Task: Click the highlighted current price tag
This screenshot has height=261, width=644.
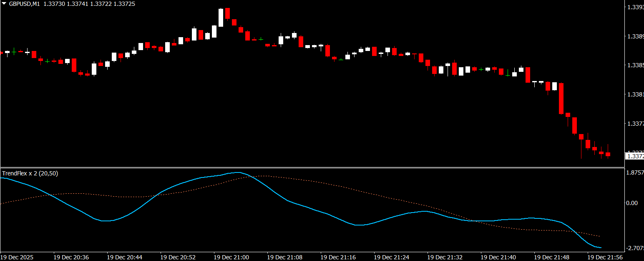Action: 634,156
